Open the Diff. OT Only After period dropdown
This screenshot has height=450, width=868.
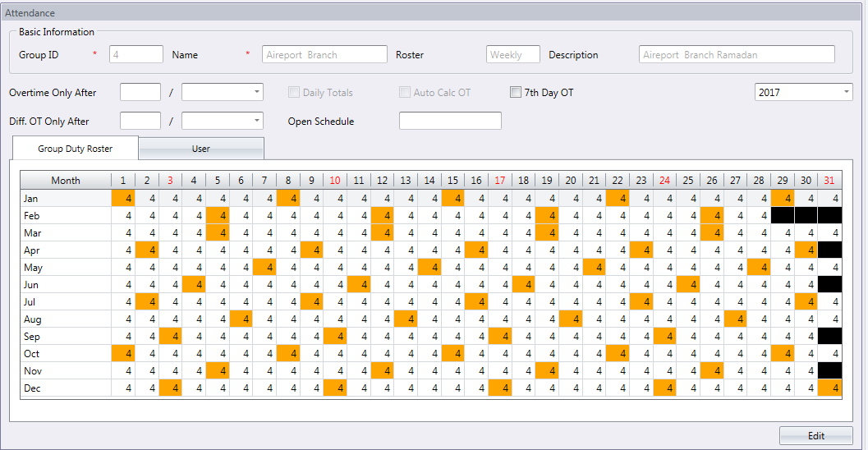point(222,122)
